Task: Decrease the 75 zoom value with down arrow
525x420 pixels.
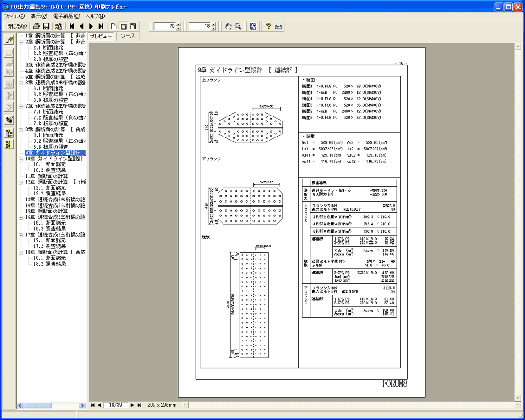Action: [x=178, y=29]
